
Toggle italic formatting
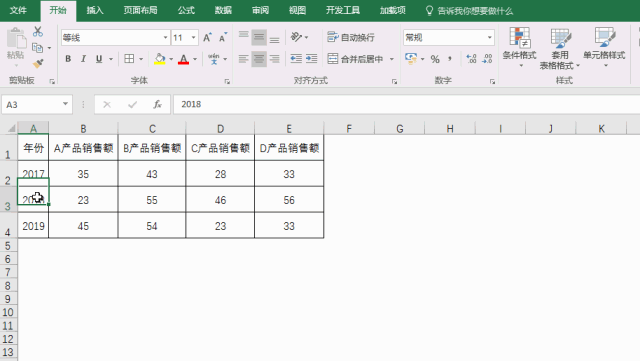click(x=83, y=59)
